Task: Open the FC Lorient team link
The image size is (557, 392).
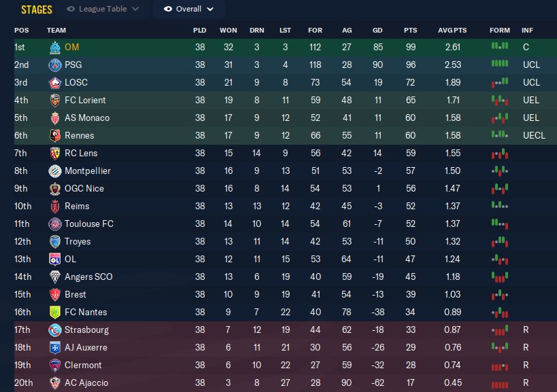Action: pos(85,101)
